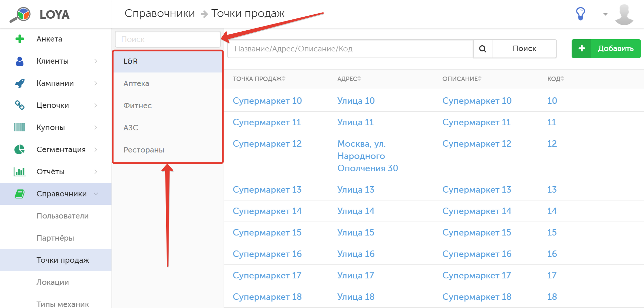Focus the partner Поиск input field

pos(168,39)
